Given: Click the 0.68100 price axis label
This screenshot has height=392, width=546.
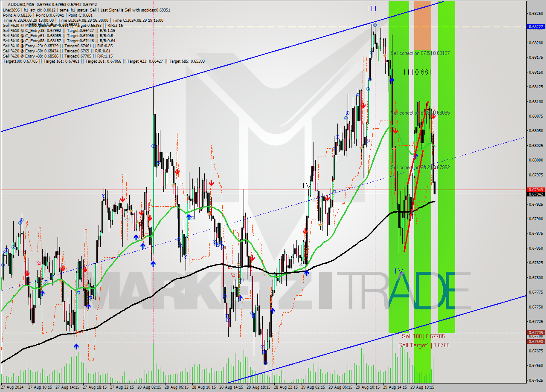Looking at the screenshot, I should pyautogui.click(x=536, y=101).
